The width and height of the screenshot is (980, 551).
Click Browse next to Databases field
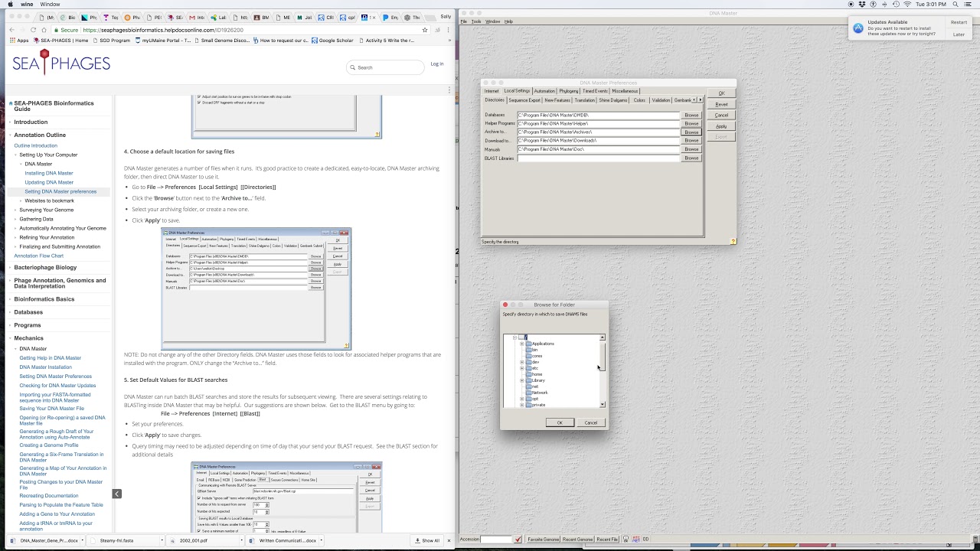pyautogui.click(x=691, y=115)
